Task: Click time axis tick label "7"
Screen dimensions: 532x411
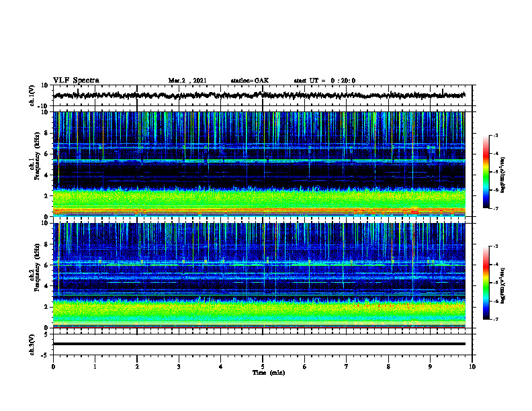Action: tap(347, 367)
